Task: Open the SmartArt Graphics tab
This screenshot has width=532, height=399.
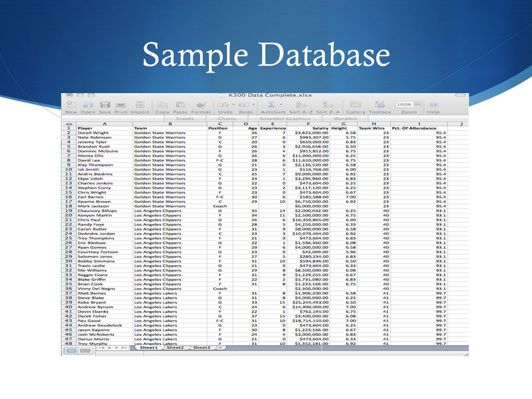Action: pos(285,119)
